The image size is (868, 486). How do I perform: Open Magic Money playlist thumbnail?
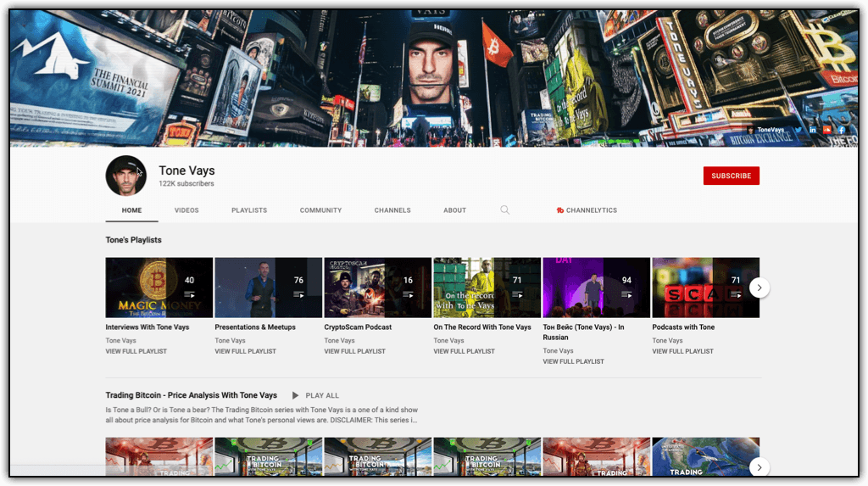click(x=159, y=288)
